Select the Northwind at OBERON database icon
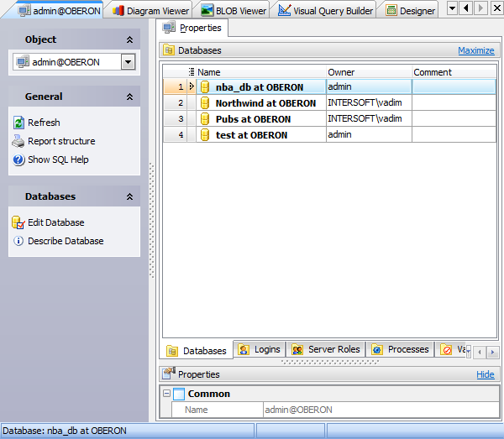 coord(204,103)
